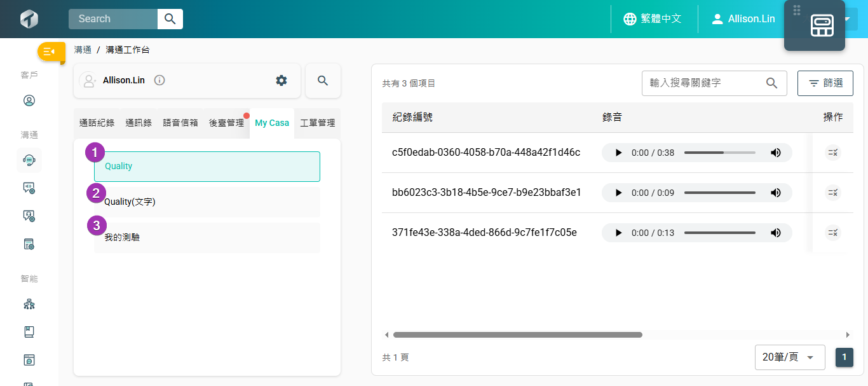Open the 20筆/頁 page size dropdown
The height and width of the screenshot is (386, 868).
tap(789, 357)
